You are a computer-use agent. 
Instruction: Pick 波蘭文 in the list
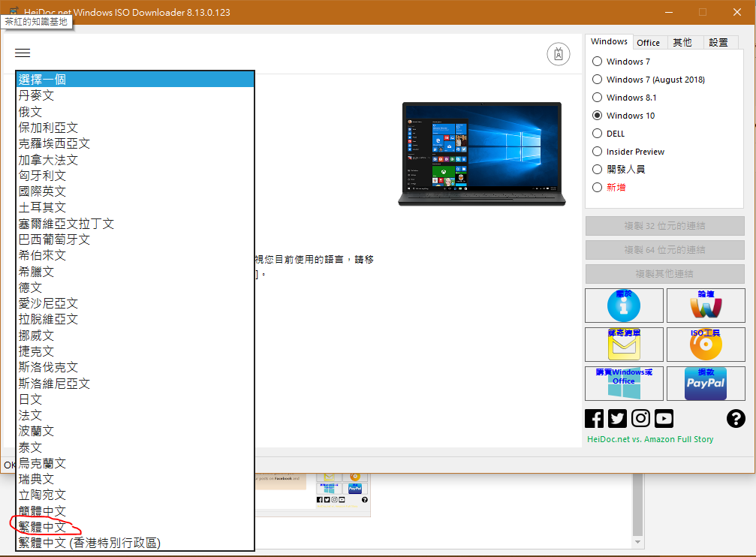[135, 431]
